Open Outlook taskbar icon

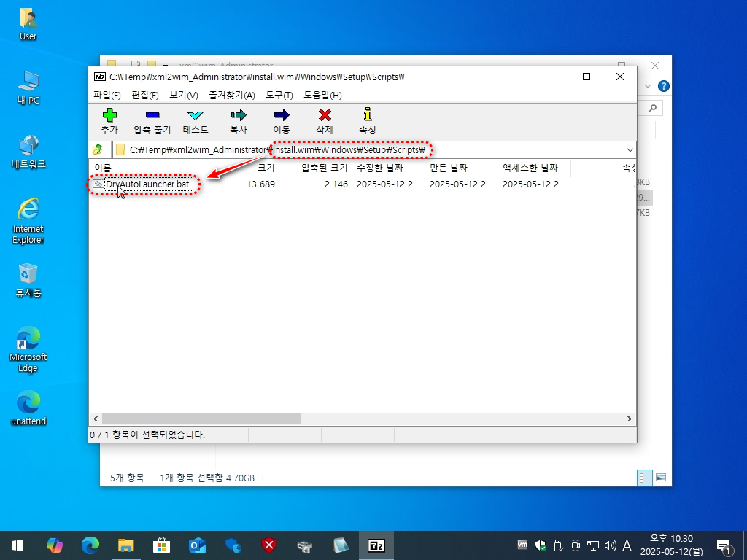[x=197, y=545]
